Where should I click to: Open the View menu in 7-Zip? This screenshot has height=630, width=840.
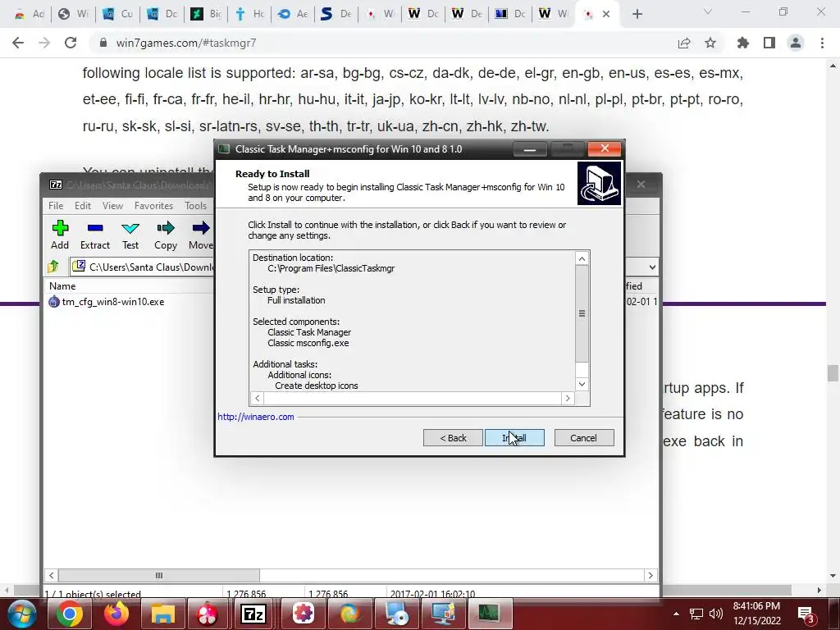[x=112, y=206]
